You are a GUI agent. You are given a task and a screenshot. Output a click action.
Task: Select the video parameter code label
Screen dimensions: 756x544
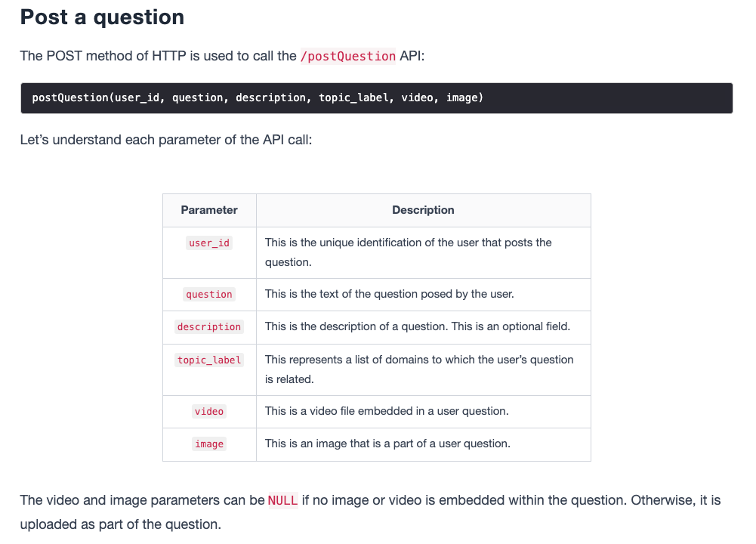209,411
